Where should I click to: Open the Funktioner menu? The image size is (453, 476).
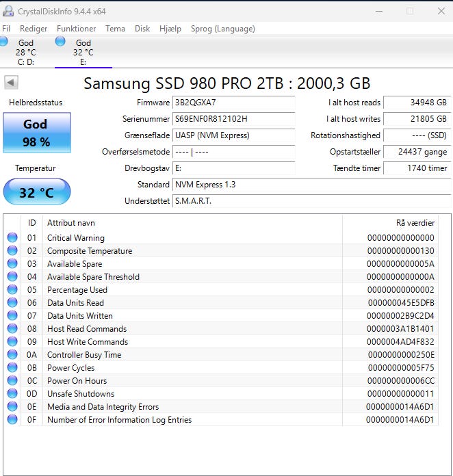[x=76, y=29]
